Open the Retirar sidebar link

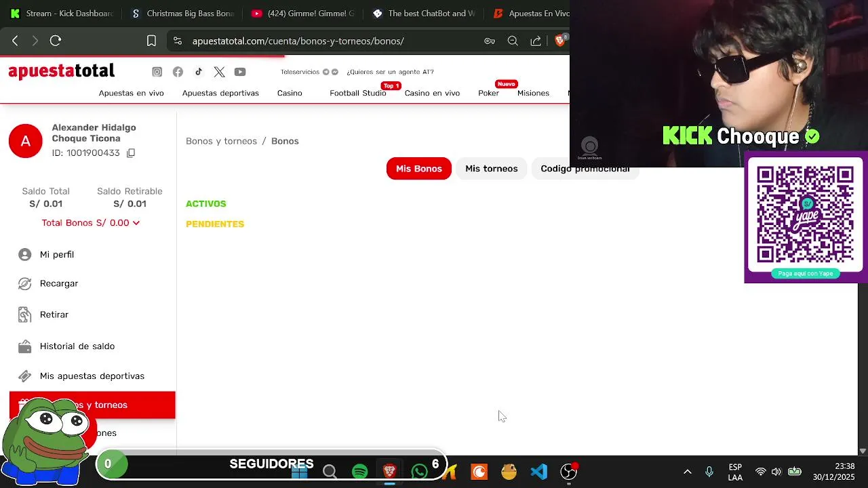click(54, 314)
